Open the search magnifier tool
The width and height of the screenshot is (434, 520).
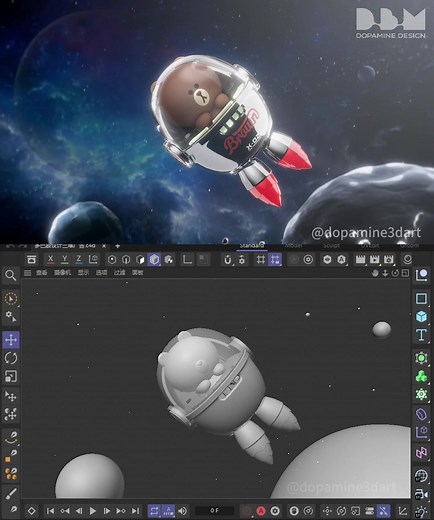11,276
